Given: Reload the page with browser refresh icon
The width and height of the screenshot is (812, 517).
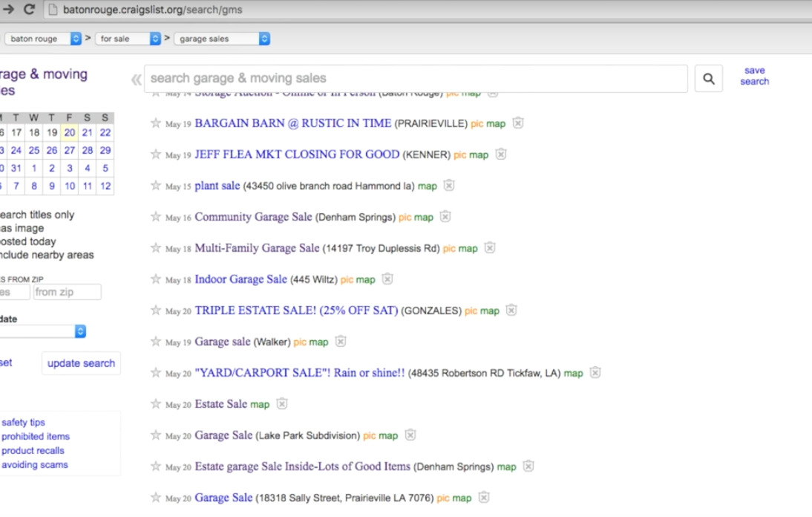Looking at the screenshot, I should point(30,10).
